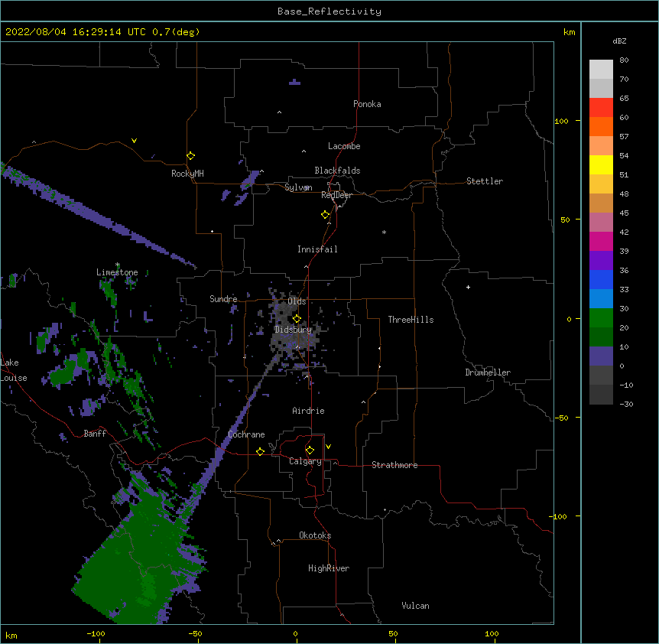659x644 pixels.
Task: Click the Lacombe city label
Action: 344,146
